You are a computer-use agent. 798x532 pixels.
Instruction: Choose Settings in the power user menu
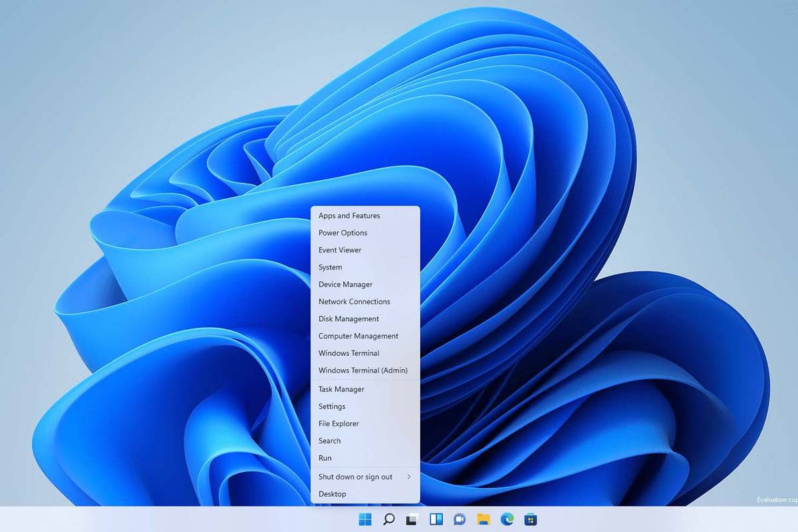332,406
